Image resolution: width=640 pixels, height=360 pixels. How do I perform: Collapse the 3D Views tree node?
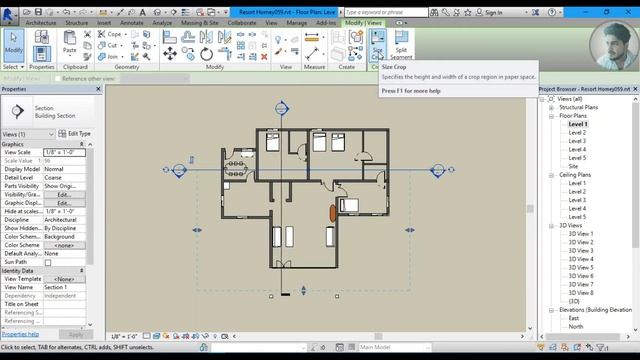click(x=551, y=226)
